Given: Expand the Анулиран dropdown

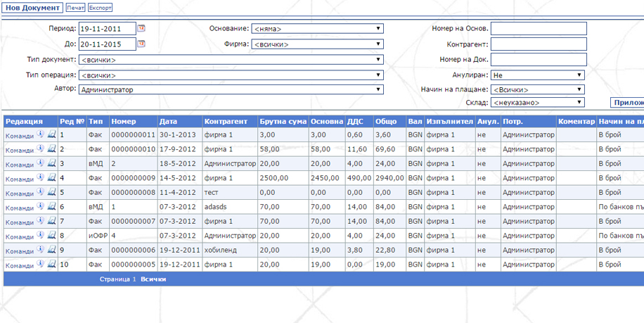Looking at the screenshot, I should point(538,75).
